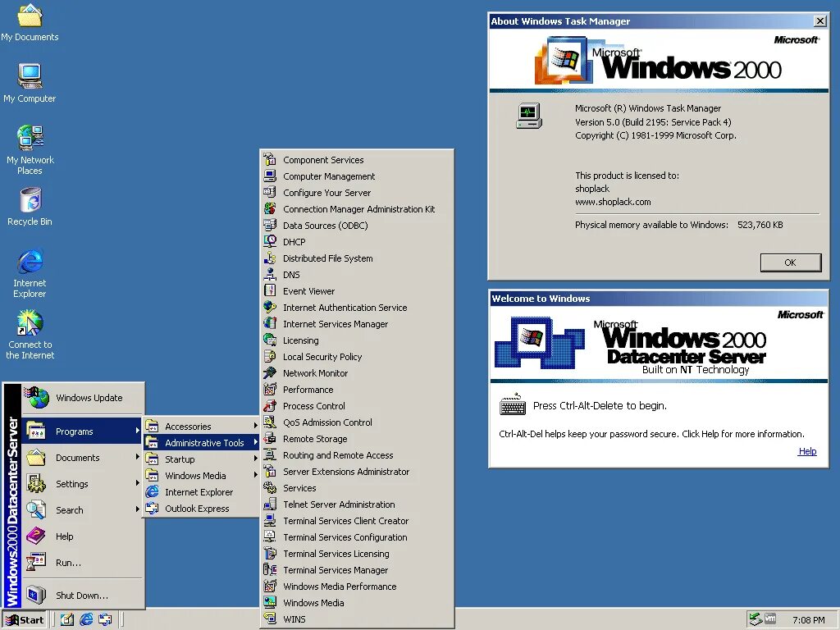Choose Internet Explorer in Programs submenu
Viewport: 840px width, 630px height.
202,492
